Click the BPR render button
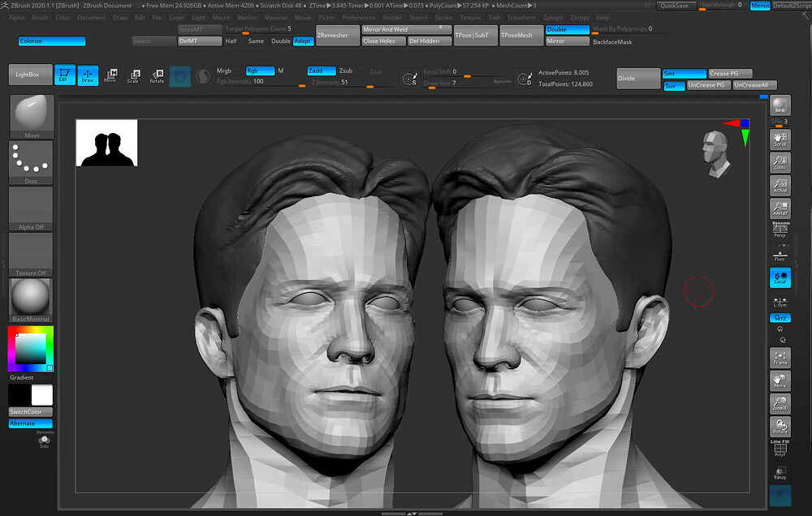The width and height of the screenshot is (812, 516). tap(780, 105)
